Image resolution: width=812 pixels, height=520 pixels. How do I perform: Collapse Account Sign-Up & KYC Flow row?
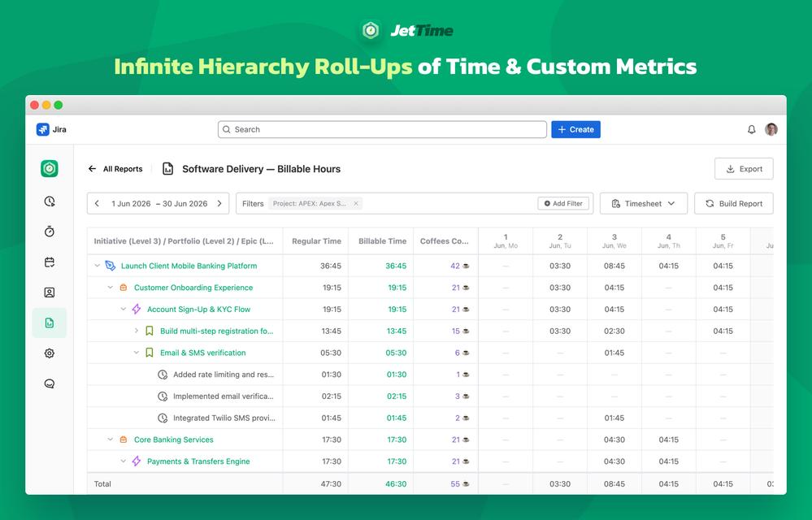(124, 309)
